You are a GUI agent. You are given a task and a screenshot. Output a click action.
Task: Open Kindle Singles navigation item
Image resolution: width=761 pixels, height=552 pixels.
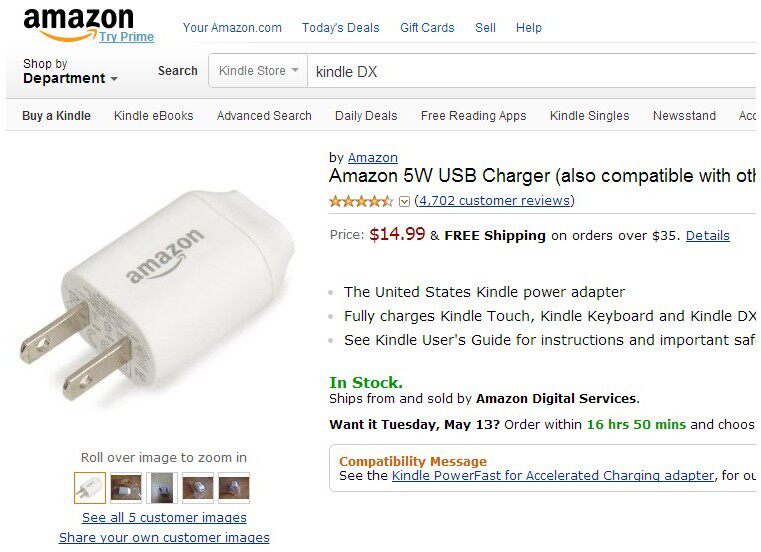tap(589, 116)
